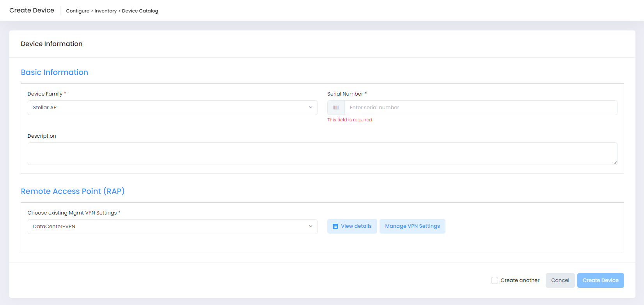Click inside the Description text area
644x305 pixels.
322,154
